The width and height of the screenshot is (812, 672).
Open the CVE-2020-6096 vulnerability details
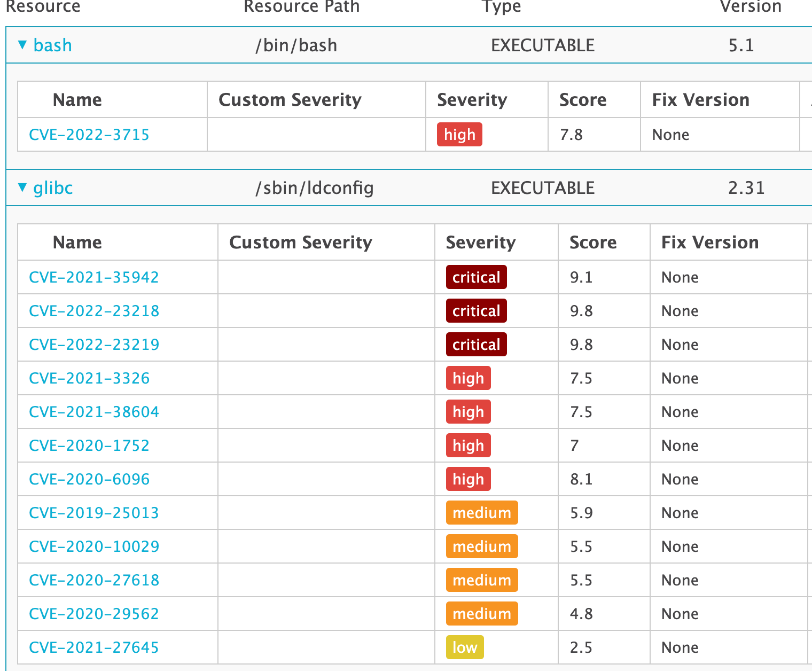89,479
